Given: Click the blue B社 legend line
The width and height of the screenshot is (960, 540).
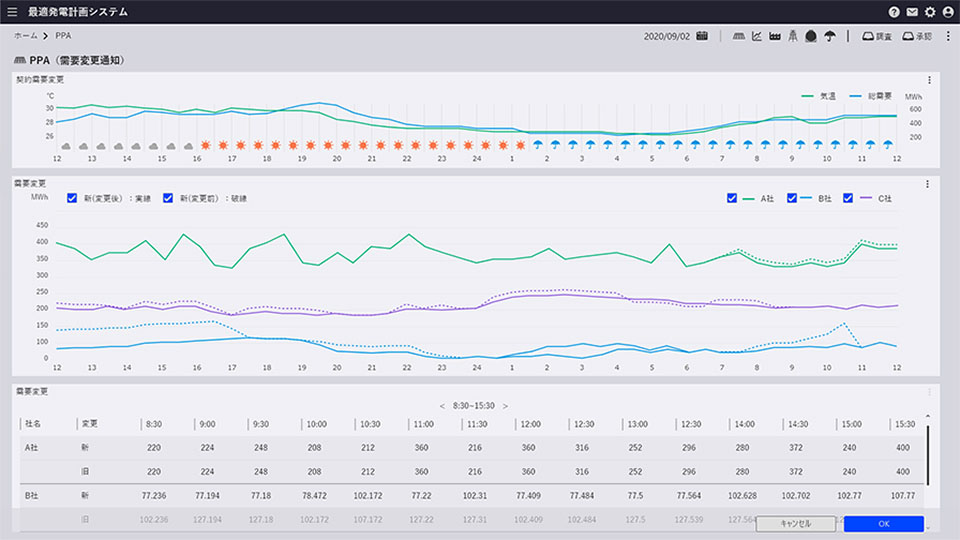Looking at the screenshot, I should (x=806, y=198).
